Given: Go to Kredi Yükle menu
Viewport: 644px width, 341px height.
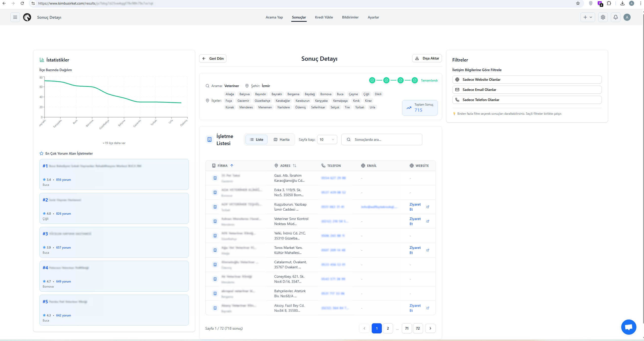Looking at the screenshot, I should [x=324, y=17].
